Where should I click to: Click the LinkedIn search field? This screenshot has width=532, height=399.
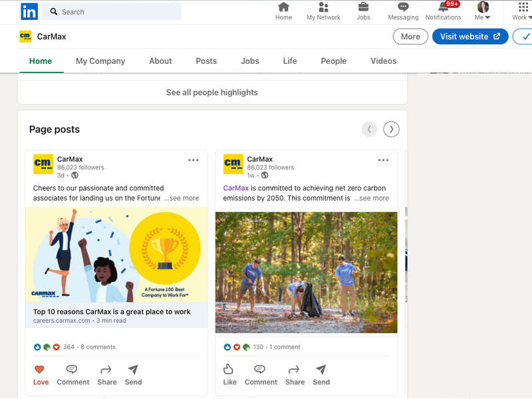[112, 11]
